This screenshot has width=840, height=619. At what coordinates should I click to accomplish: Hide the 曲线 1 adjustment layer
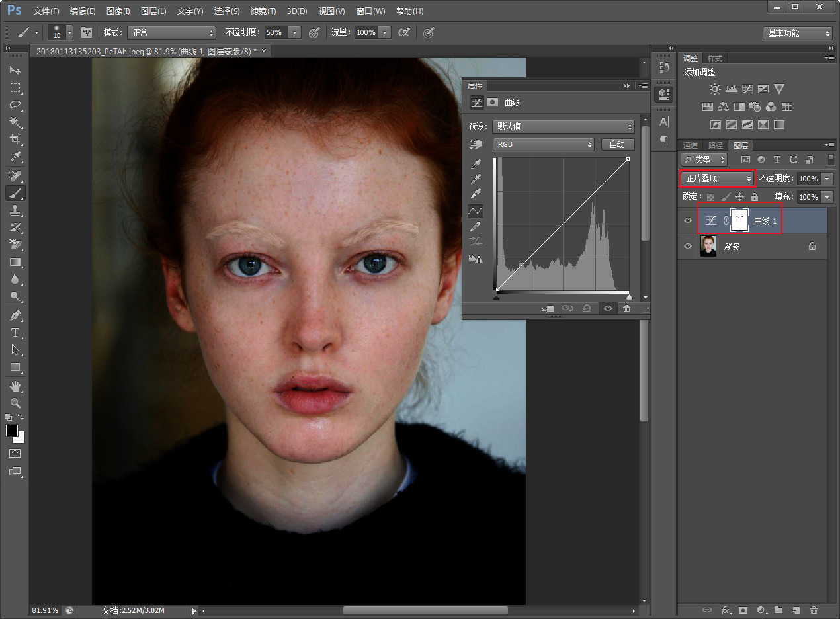coord(688,220)
